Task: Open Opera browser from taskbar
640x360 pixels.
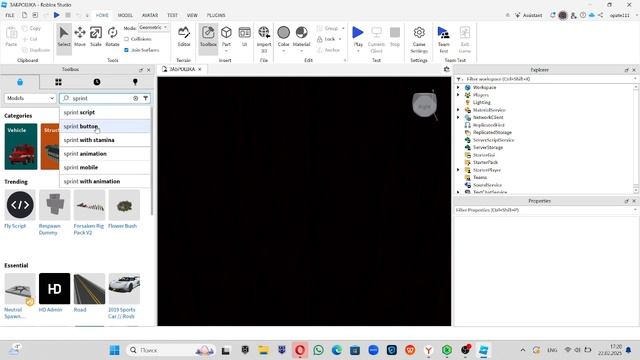Action: [x=300, y=350]
